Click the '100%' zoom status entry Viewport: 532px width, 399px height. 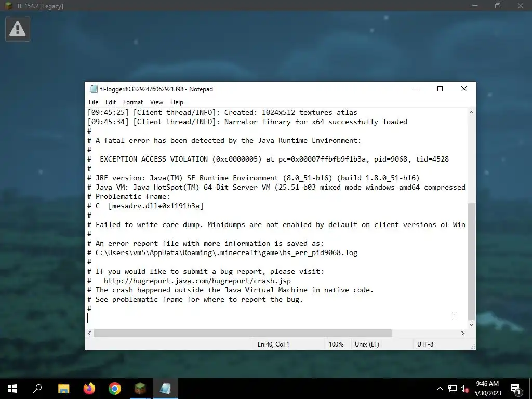coord(336,344)
